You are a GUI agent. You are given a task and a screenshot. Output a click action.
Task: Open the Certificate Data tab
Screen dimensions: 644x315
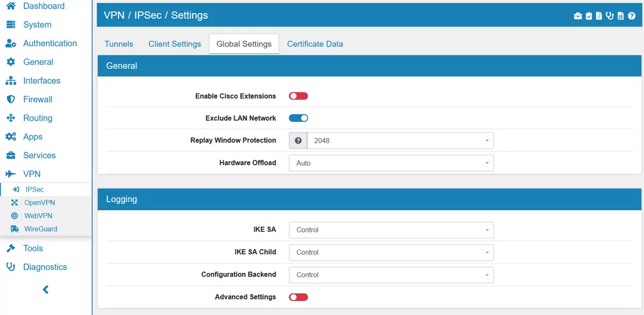pyautogui.click(x=315, y=44)
